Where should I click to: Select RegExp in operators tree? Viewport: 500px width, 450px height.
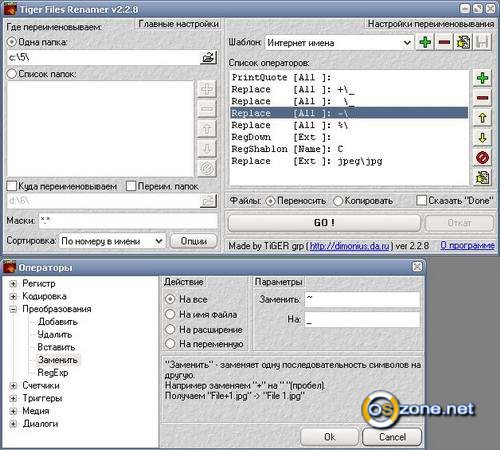coord(53,373)
